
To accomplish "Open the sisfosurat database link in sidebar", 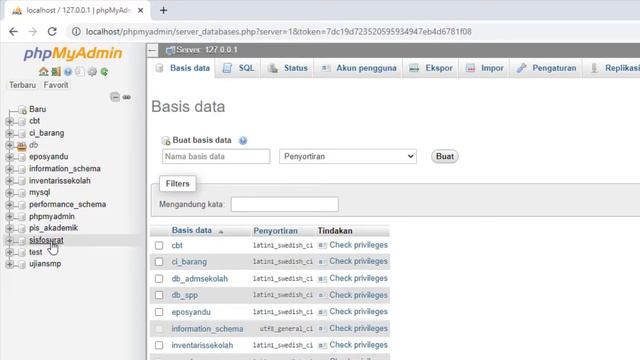I will pos(46,240).
